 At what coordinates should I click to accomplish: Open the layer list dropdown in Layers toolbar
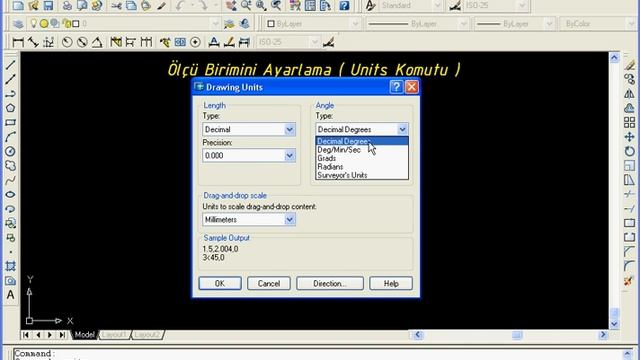[x=123, y=24]
